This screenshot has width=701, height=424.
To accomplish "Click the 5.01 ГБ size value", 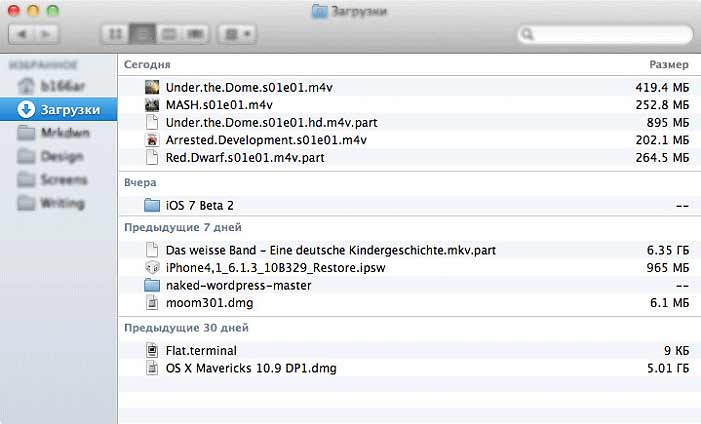I will pyautogui.click(x=668, y=368).
